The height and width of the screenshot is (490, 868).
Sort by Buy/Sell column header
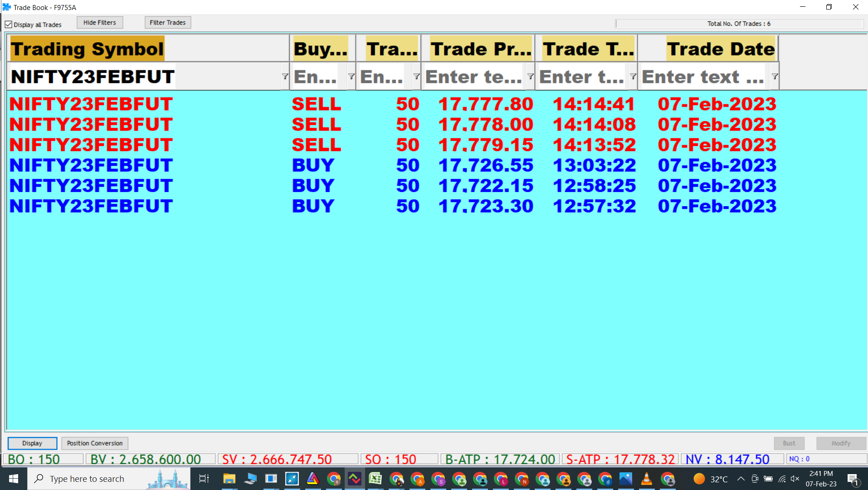[322, 49]
